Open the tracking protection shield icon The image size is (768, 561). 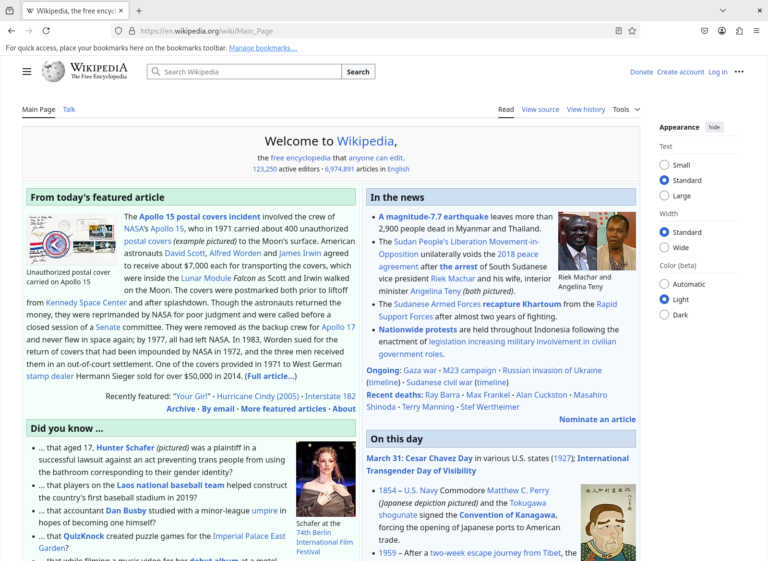click(x=119, y=31)
